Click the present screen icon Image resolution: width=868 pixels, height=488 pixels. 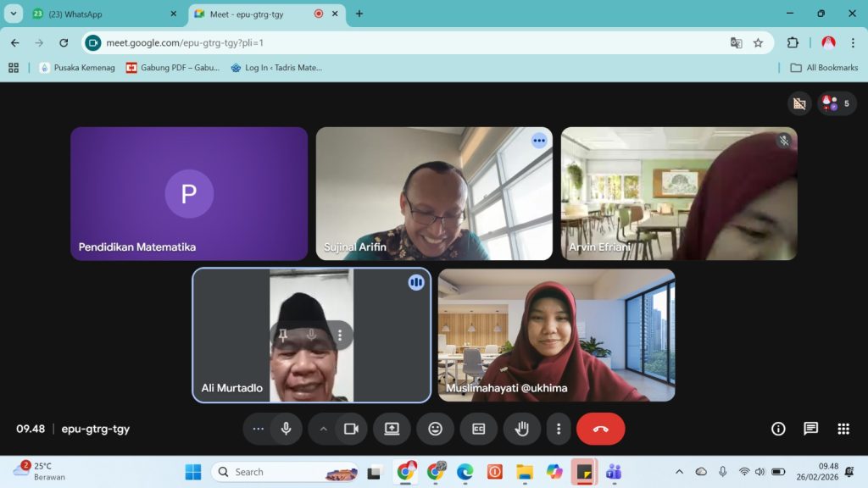[x=392, y=429]
